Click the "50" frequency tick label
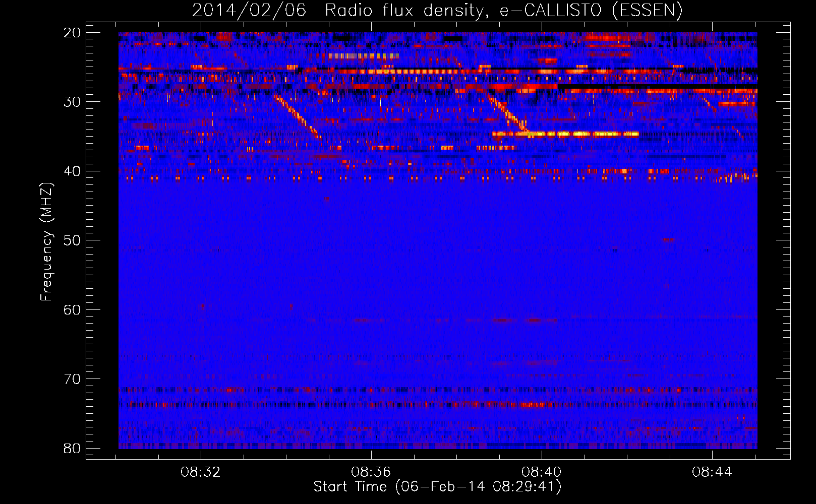This screenshot has height=504, width=816. [x=72, y=240]
